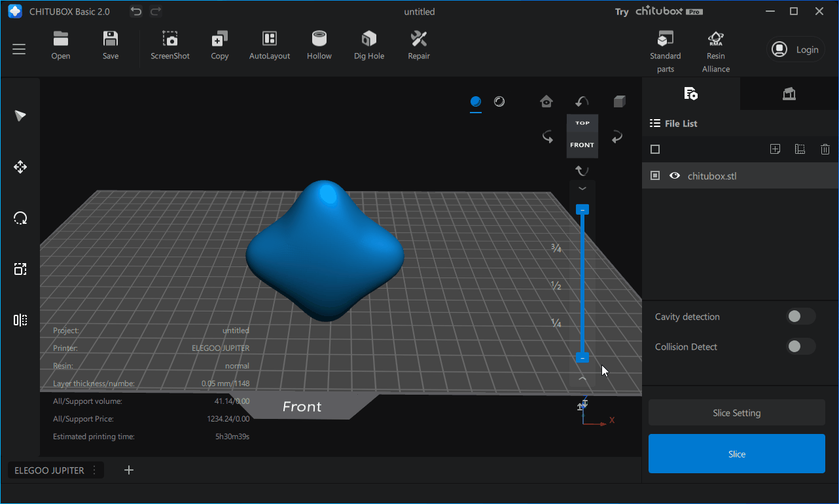Rotate view left with curved arrow
The width and height of the screenshot is (839, 504).
pos(548,137)
